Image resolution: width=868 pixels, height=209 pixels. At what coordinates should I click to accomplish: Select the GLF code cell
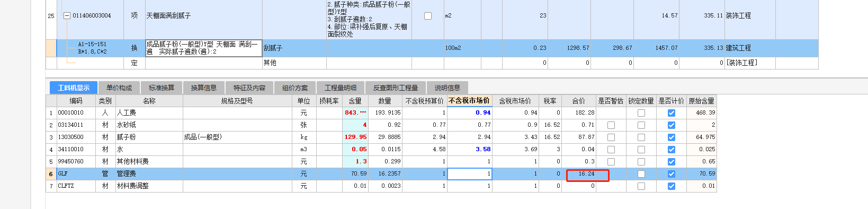point(76,174)
